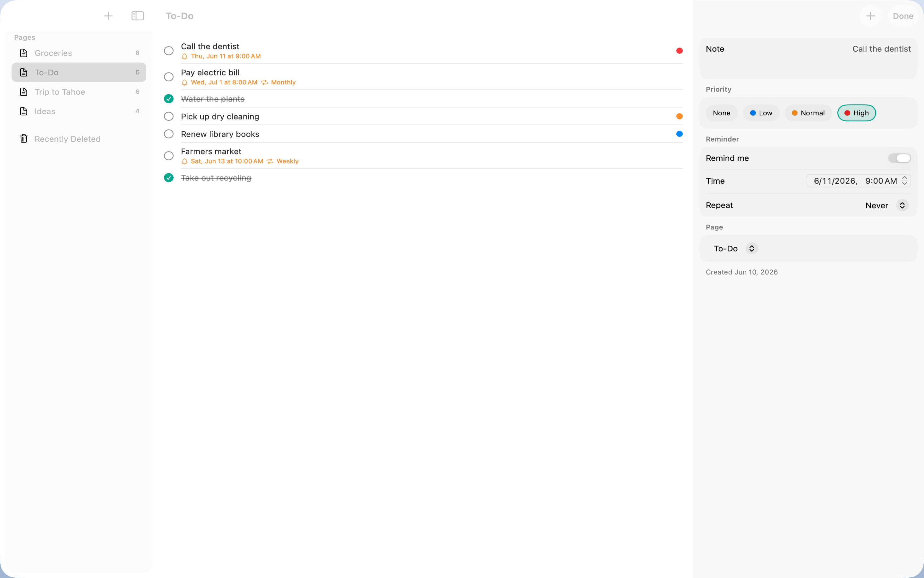Select the Take out recycling text
The width and height of the screenshot is (924, 578).
coord(216,178)
